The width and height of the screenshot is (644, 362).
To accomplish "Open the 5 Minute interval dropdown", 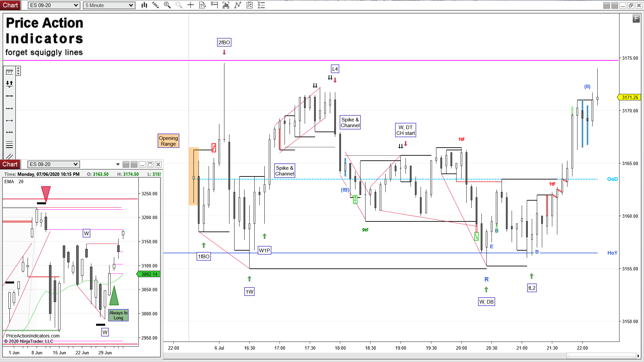I will 109,5.
